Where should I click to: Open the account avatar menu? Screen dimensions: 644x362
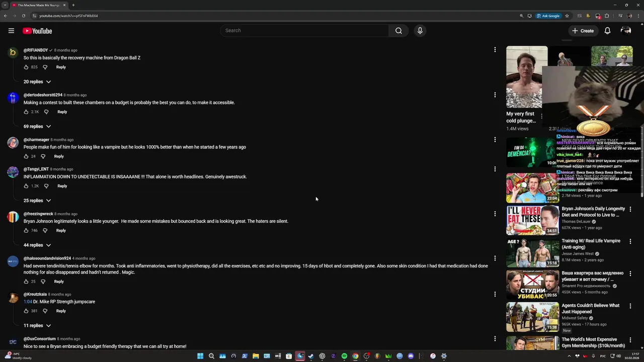click(626, 31)
